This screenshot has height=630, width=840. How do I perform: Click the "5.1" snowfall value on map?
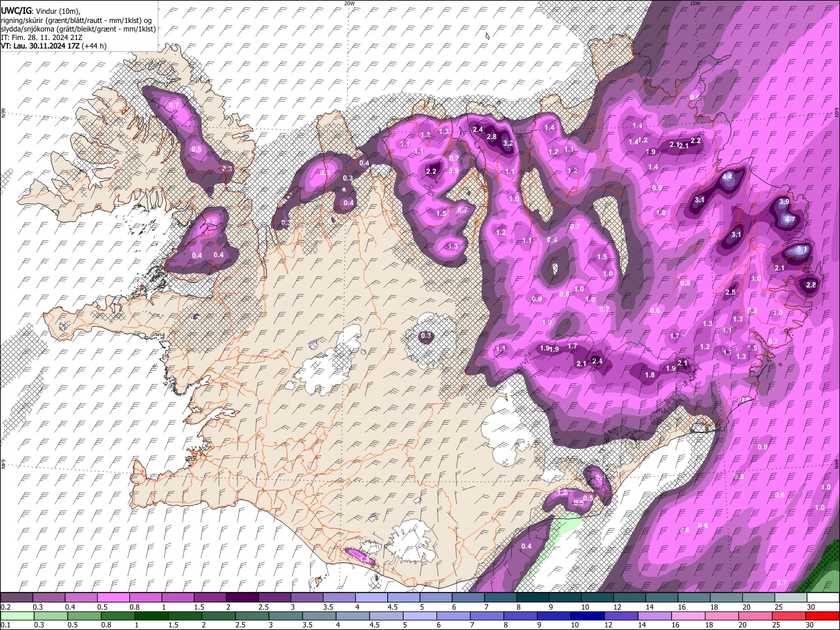[x=801, y=250]
